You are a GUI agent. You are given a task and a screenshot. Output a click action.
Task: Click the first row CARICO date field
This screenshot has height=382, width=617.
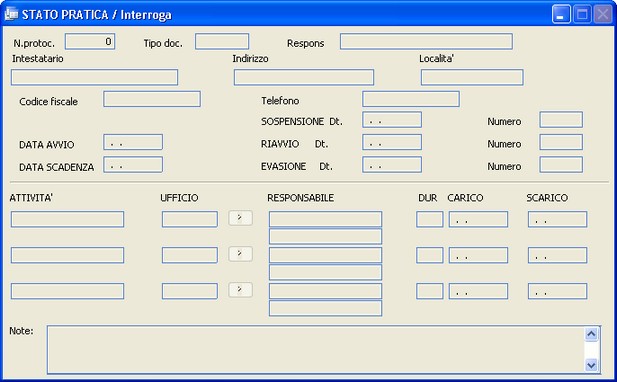tap(478, 219)
